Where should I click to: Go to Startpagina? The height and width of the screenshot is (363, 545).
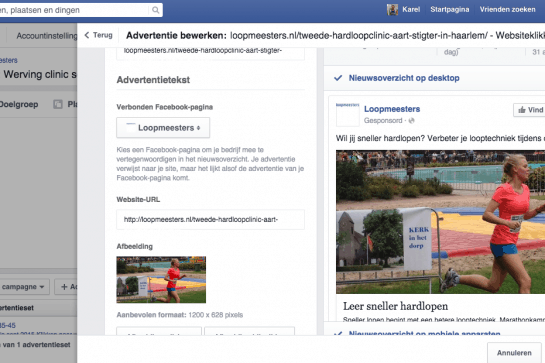coord(449,9)
